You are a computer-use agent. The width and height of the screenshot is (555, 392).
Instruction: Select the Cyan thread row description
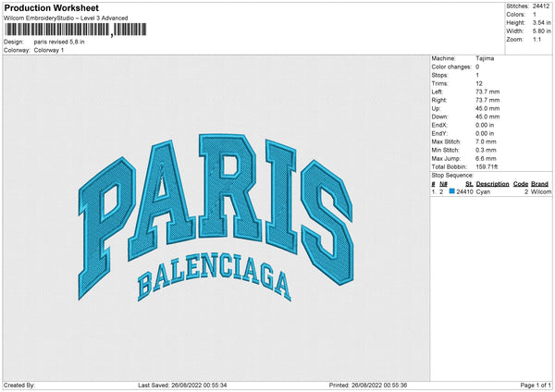(x=484, y=191)
